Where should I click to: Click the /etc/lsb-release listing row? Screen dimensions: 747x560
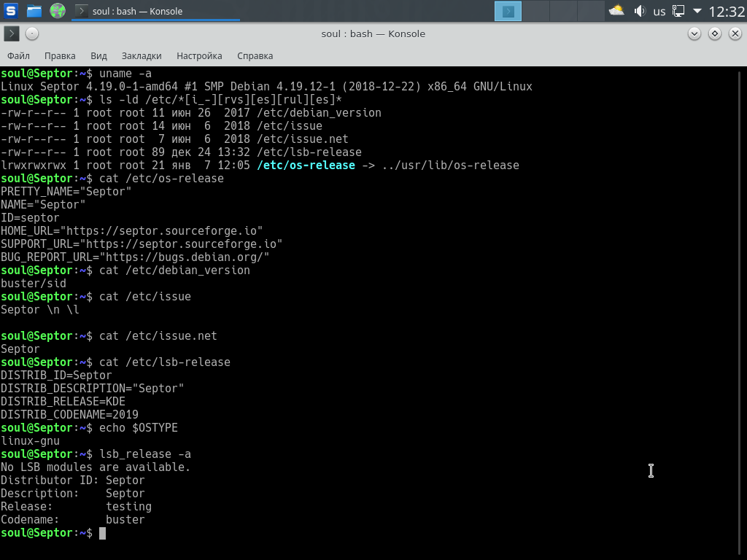181,152
